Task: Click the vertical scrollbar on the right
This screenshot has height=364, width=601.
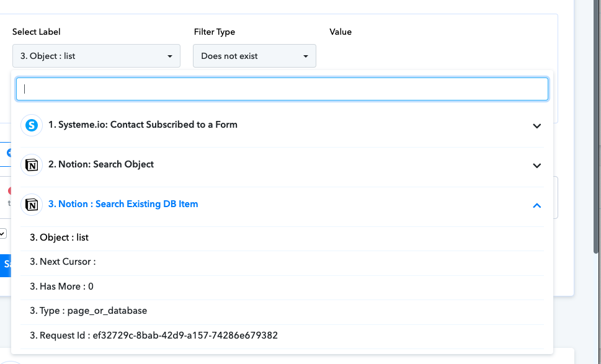Action: point(595,127)
